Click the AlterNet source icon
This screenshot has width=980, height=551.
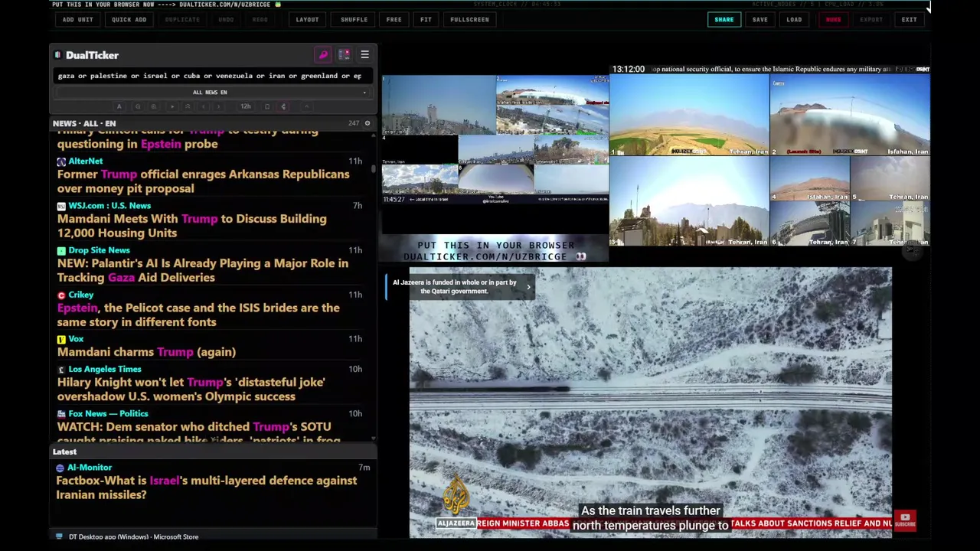pyautogui.click(x=61, y=161)
